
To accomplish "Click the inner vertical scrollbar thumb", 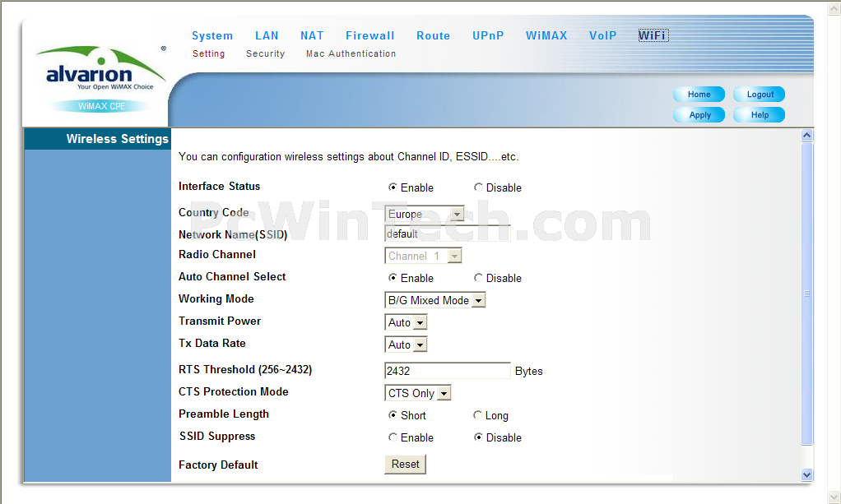I will click(x=806, y=294).
